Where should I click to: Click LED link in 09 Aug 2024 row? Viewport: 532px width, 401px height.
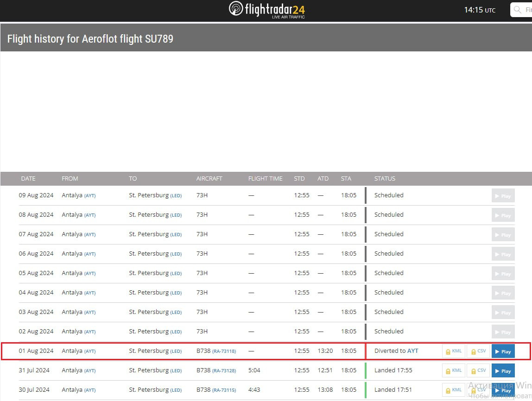[x=176, y=195]
